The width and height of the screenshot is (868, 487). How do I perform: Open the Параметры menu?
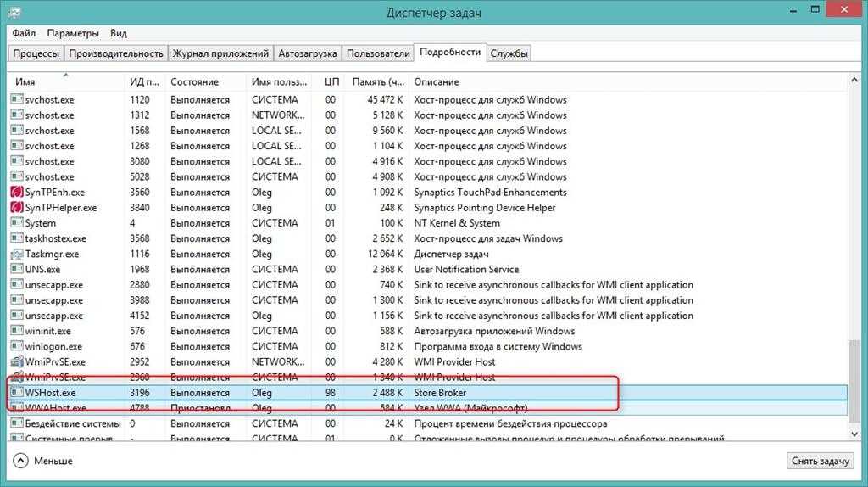pos(73,33)
